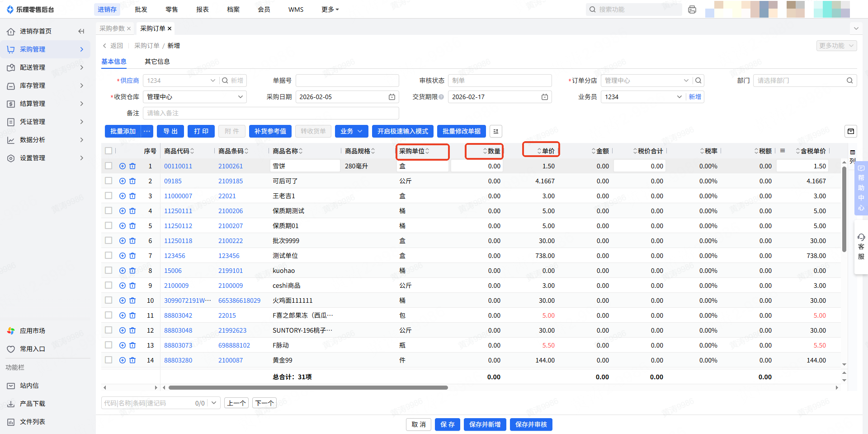
Task: Click the search icon beside 订单分店
Action: [x=698, y=81]
